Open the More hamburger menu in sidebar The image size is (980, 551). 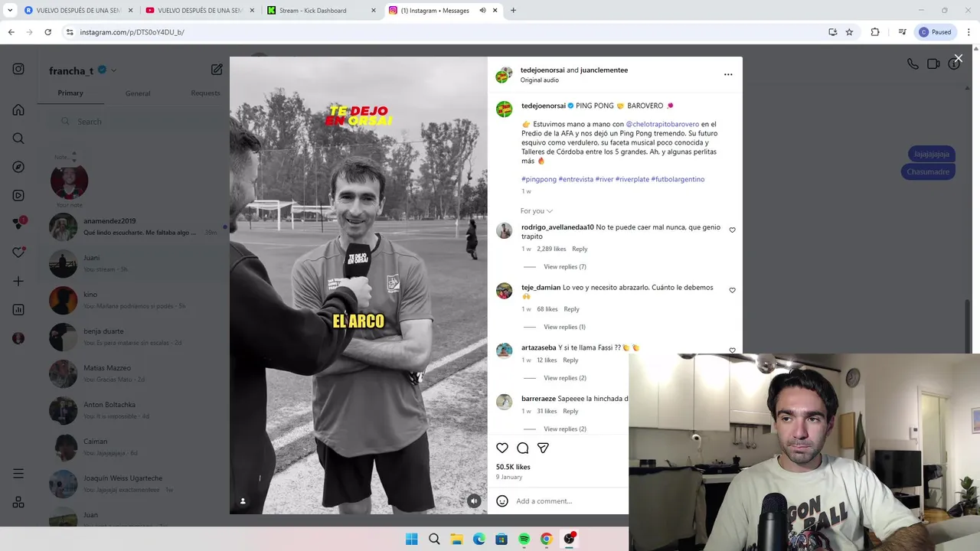coord(18,474)
